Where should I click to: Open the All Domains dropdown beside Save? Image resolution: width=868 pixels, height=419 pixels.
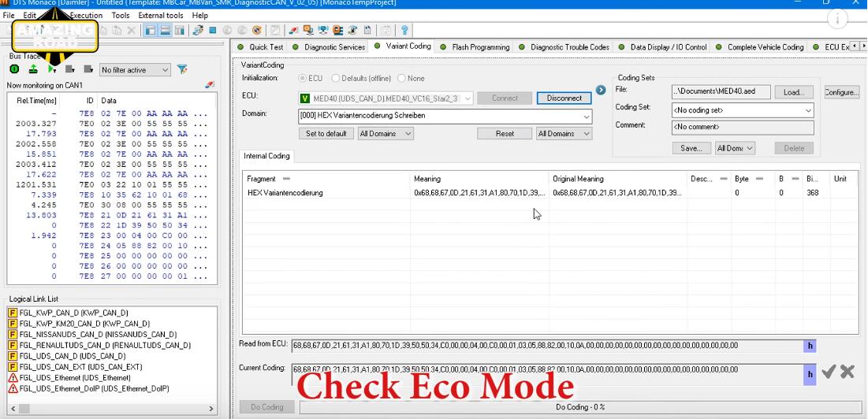pos(735,148)
